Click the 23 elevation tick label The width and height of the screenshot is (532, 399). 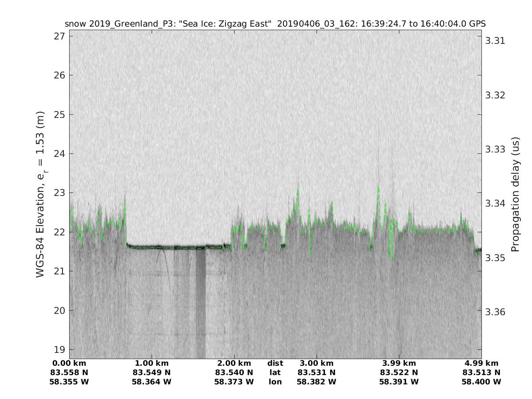pos(59,193)
